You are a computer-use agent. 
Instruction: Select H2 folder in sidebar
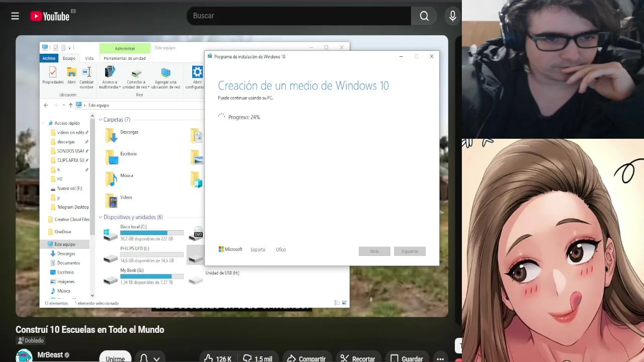(56, 179)
